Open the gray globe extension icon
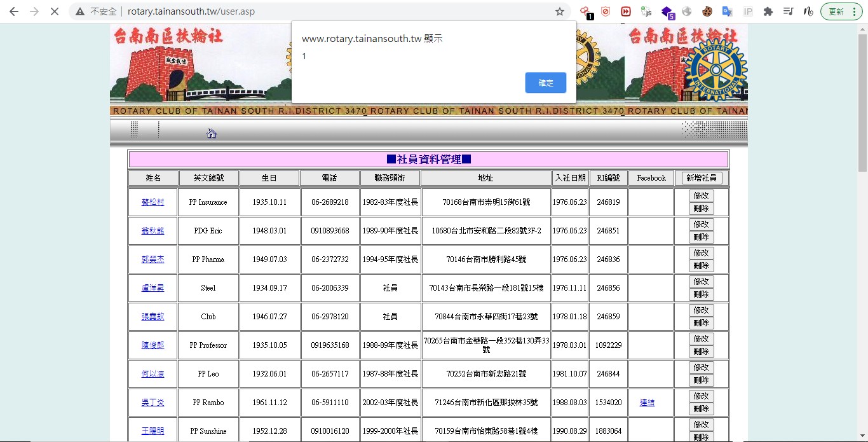Screen dimensions: 868x442 [x=687, y=11]
